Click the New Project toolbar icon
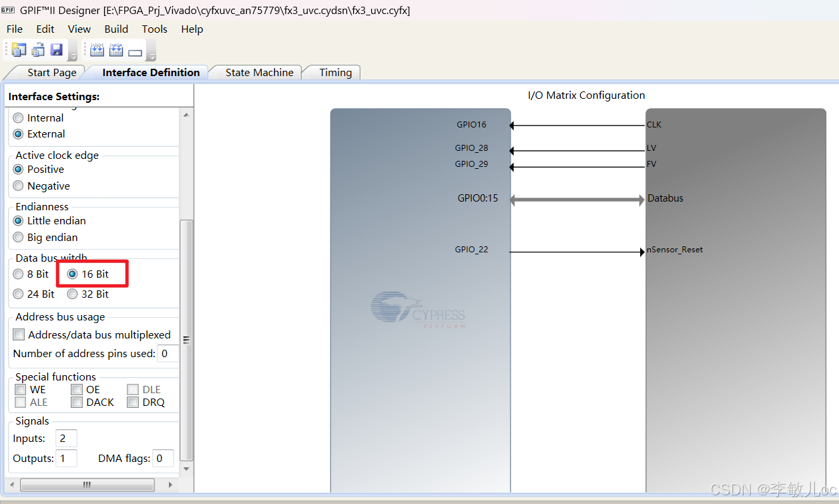 pyautogui.click(x=19, y=50)
